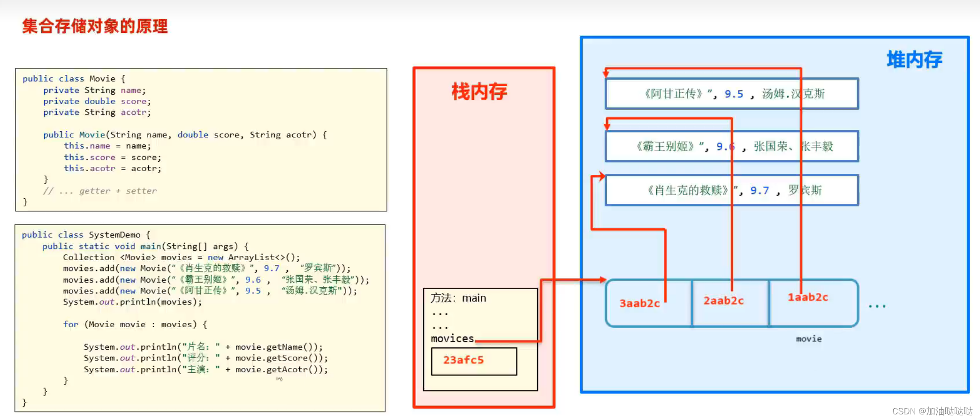Click the println line with movie.getName()

click(204, 347)
